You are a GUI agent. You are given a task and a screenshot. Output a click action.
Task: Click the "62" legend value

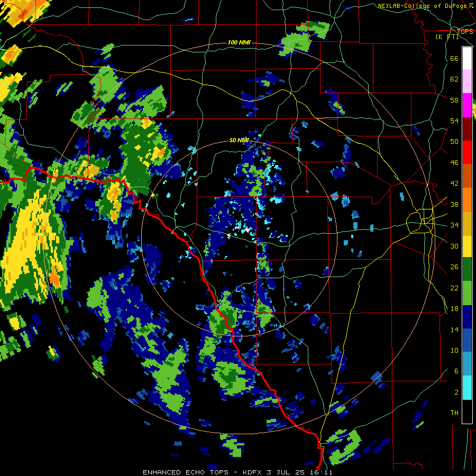[454, 79]
